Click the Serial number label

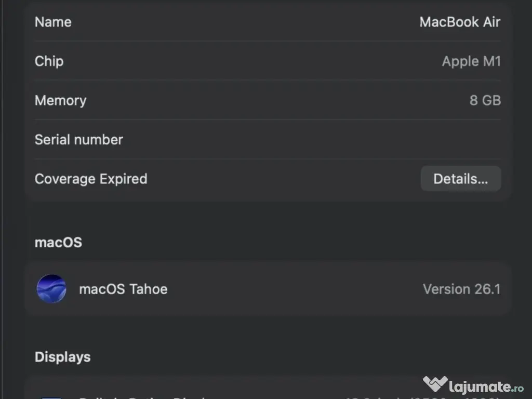click(78, 140)
